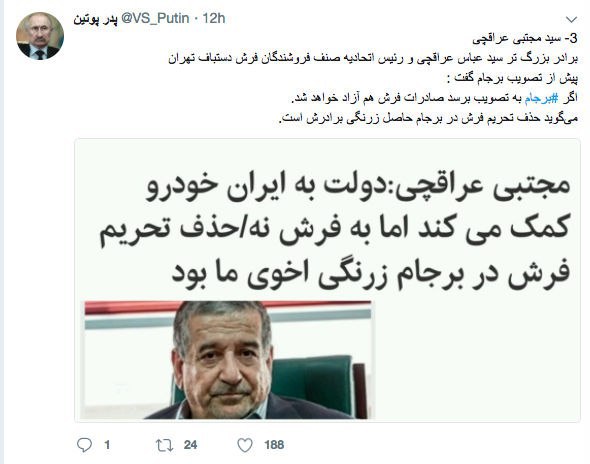Click the retweet count 24
The height and width of the screenshot is (464, 590).
click(x=190, y=445)
